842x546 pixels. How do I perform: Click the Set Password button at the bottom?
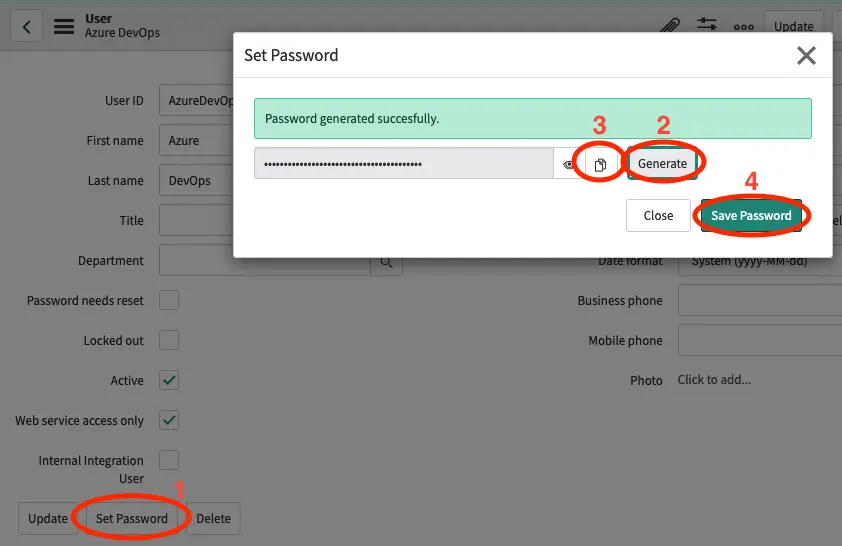click(132, 519)
